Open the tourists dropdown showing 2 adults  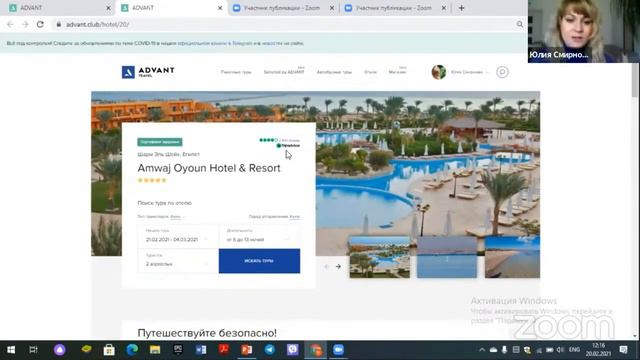pos(178,261)
